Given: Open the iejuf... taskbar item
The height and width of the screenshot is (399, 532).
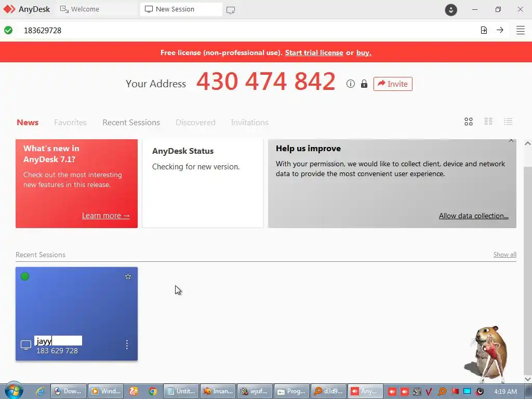Looking at the screenshot, I should (255, 391).
